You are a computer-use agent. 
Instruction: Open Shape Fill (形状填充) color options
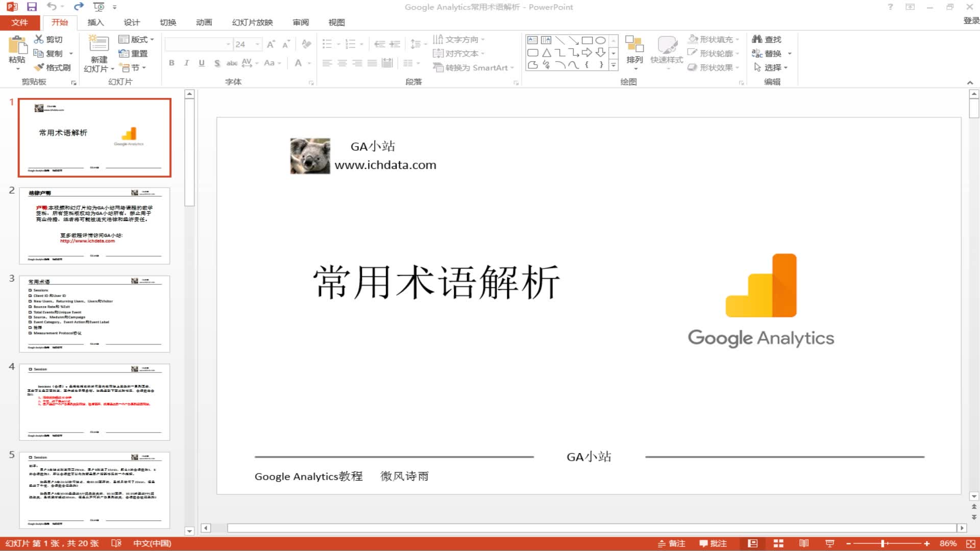point(714,39)
